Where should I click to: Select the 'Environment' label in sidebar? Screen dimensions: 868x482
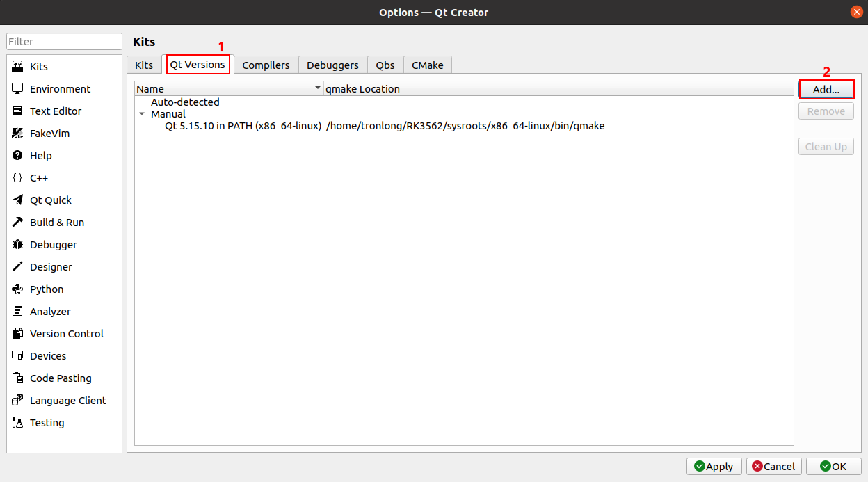pyautogui.click(x=60, y=89)
